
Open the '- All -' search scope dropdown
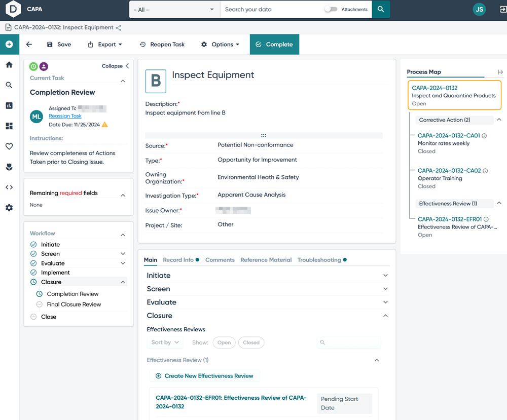click(174, 9)
